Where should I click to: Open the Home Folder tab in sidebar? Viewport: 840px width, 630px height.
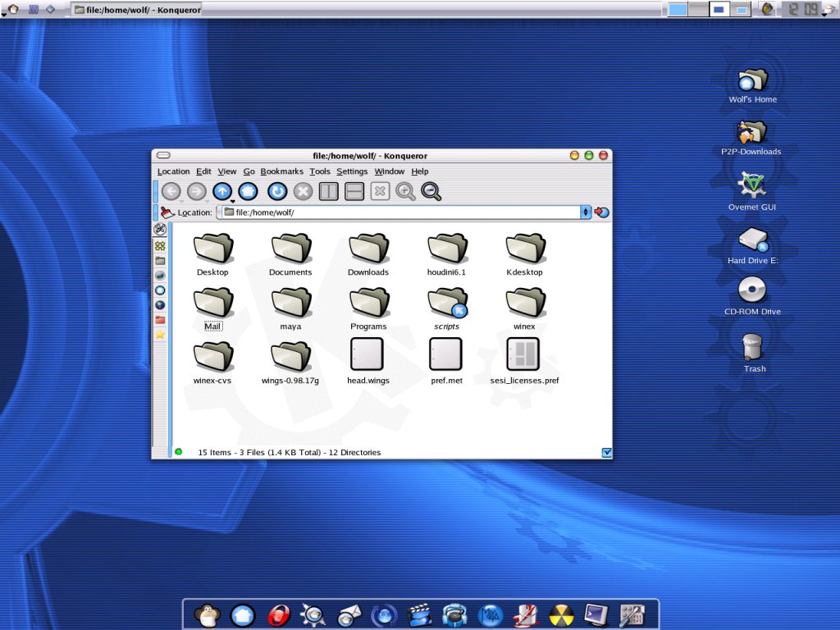coord(160,290)
